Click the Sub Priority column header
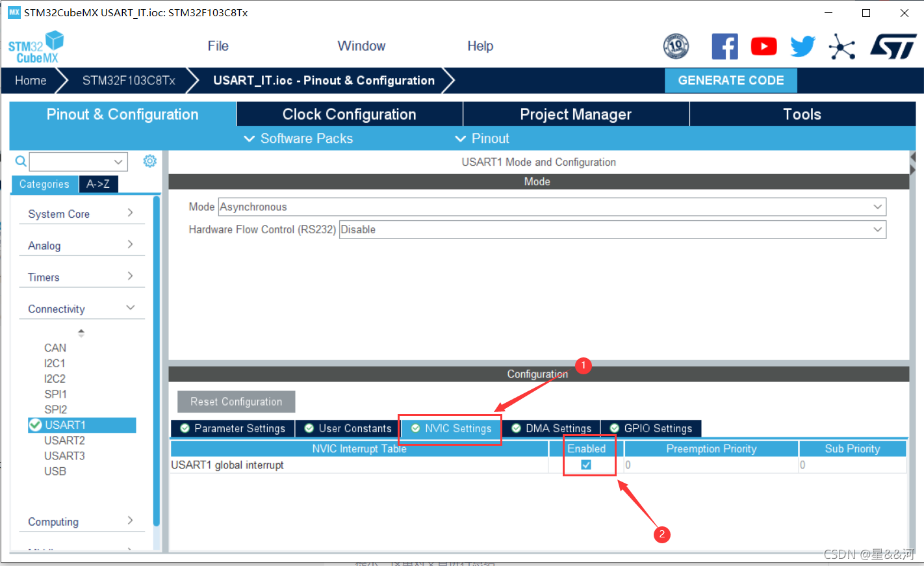 (853, 448)
